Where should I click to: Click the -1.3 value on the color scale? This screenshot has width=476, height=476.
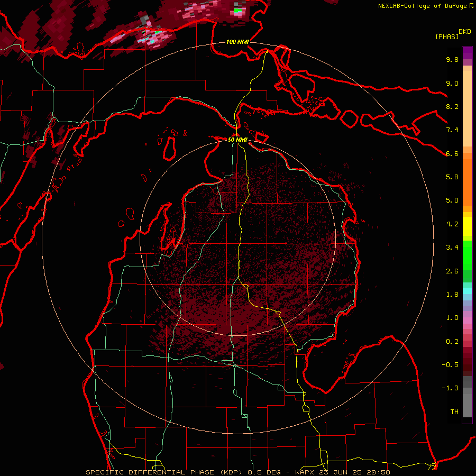pyautogui.click(x=450, y=388)
